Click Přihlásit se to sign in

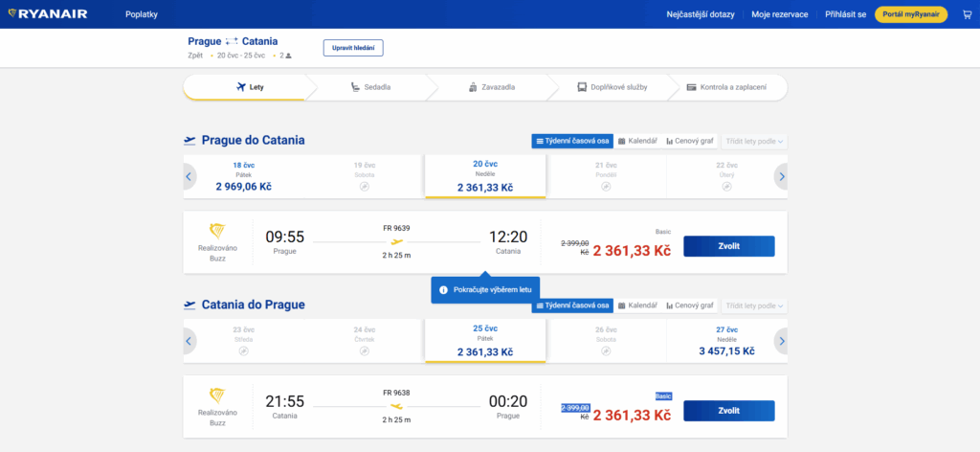pyautogui.click(x=846, y=14)
